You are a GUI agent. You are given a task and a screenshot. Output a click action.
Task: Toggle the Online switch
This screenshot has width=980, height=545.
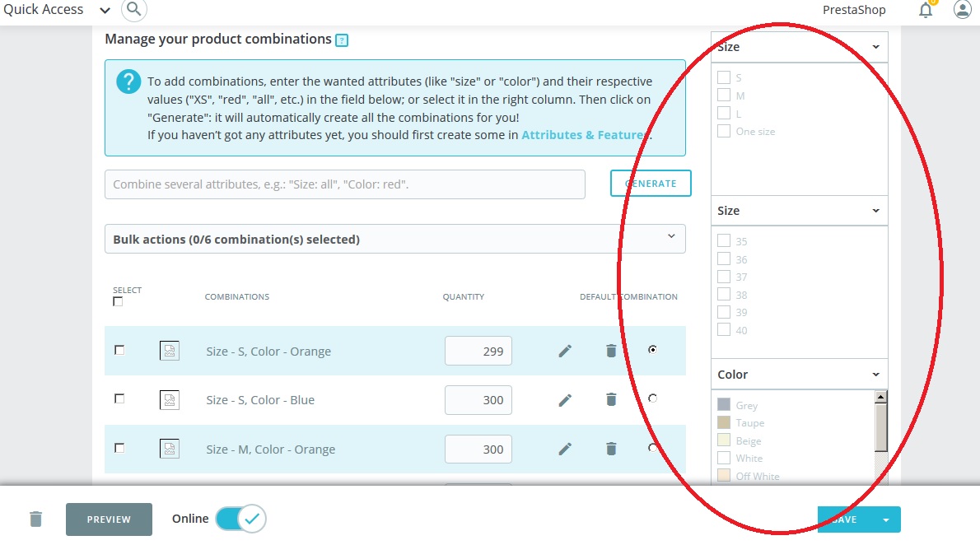point(240,519)
